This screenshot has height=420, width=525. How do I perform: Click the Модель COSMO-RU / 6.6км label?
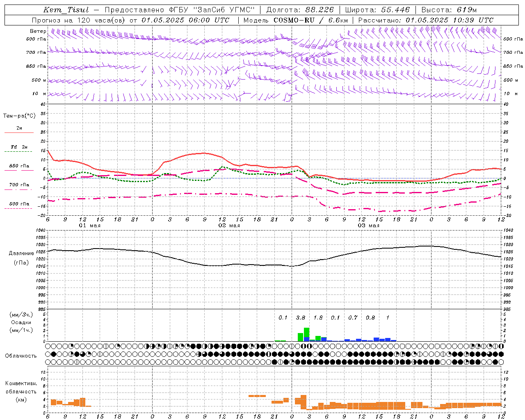click(296, 20)
